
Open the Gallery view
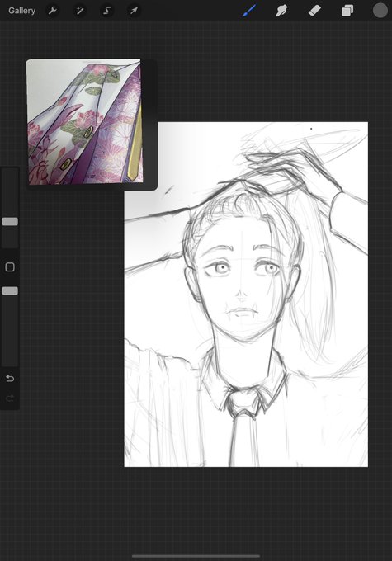tap(21, 11)
